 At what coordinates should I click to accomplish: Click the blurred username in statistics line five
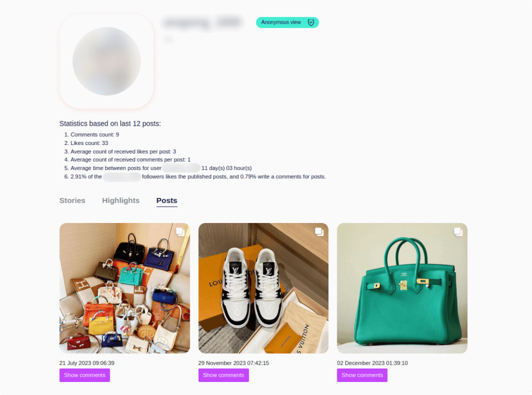(x=181, y=168)
